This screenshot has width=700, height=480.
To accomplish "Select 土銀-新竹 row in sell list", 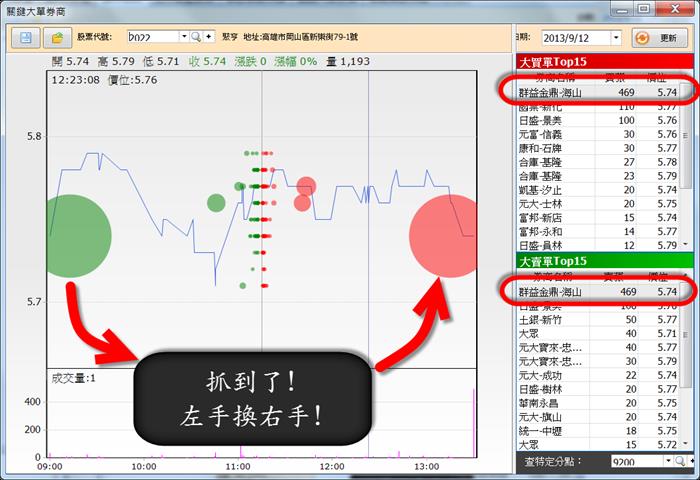I will pyautogui.click(x=598, y=319).
